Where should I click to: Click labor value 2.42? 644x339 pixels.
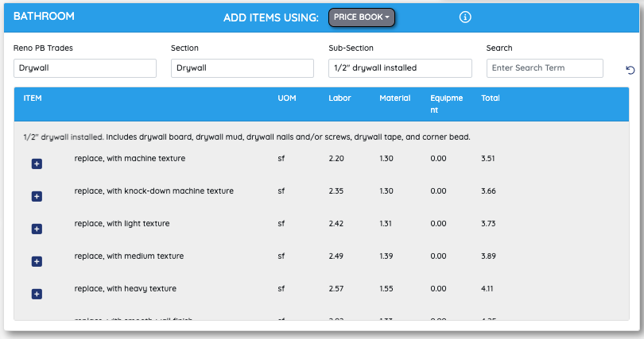tap(336, 224)
